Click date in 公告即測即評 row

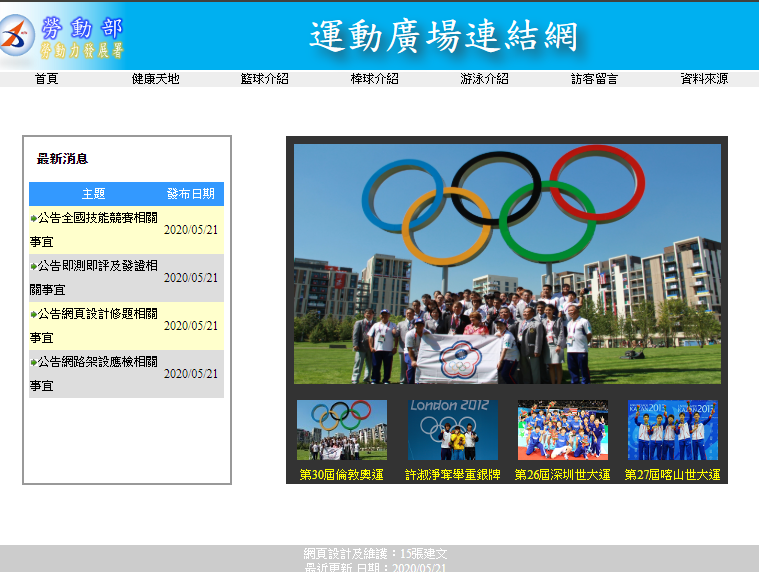tap(191, 278)
